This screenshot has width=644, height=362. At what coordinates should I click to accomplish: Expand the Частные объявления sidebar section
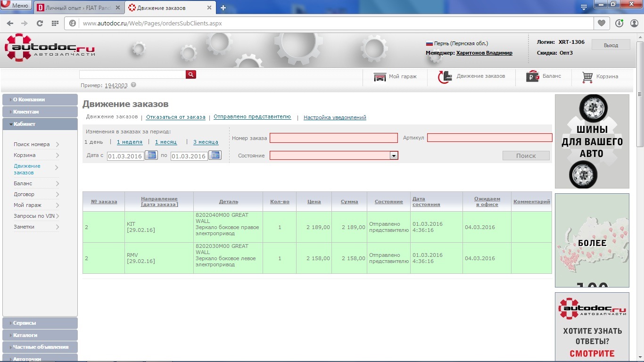click(x=40, y=347)
